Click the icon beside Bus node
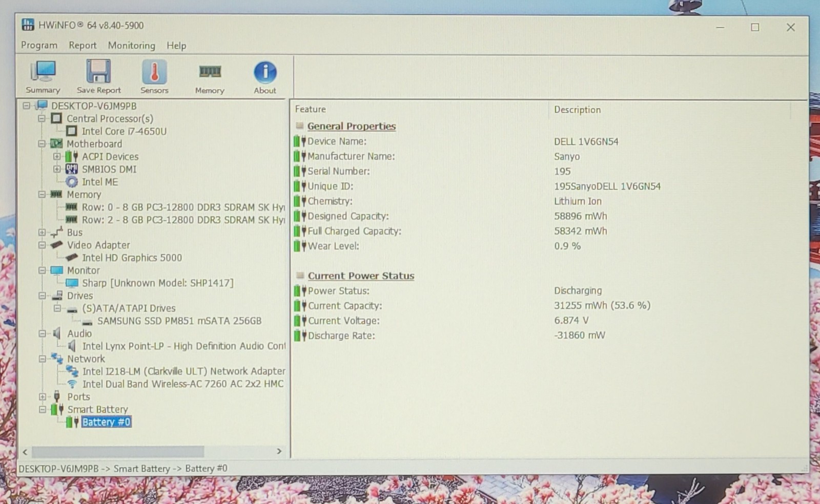Screen dimensions: 820x504 coord(57,232)
